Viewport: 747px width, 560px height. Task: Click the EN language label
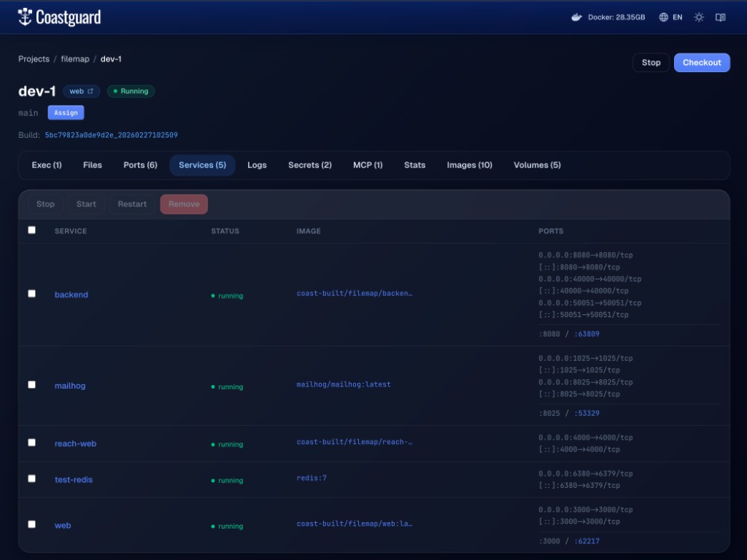[x=678, y=17]
